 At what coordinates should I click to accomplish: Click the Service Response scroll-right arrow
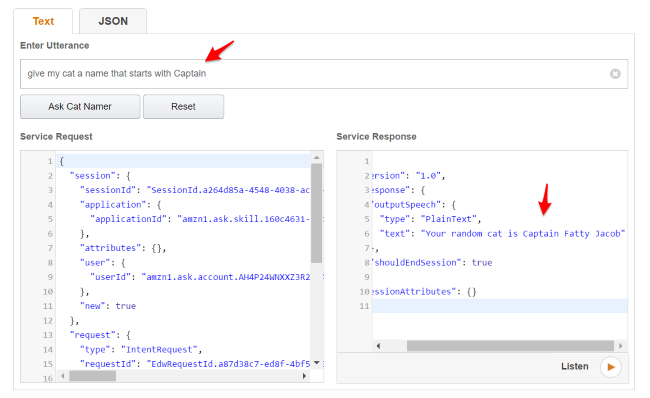[x=620, y=346]
